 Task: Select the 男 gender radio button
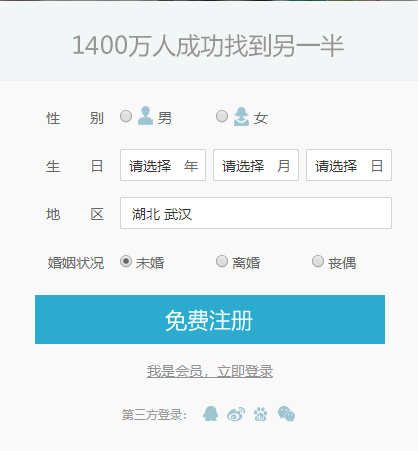coord(126,116)
